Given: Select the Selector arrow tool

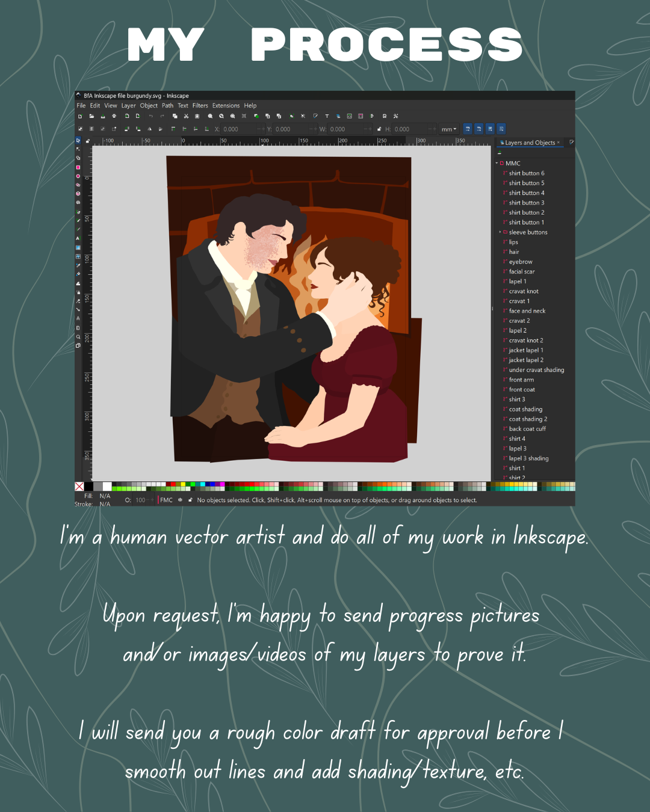Looking at the screenshot, I should point(78,140).
